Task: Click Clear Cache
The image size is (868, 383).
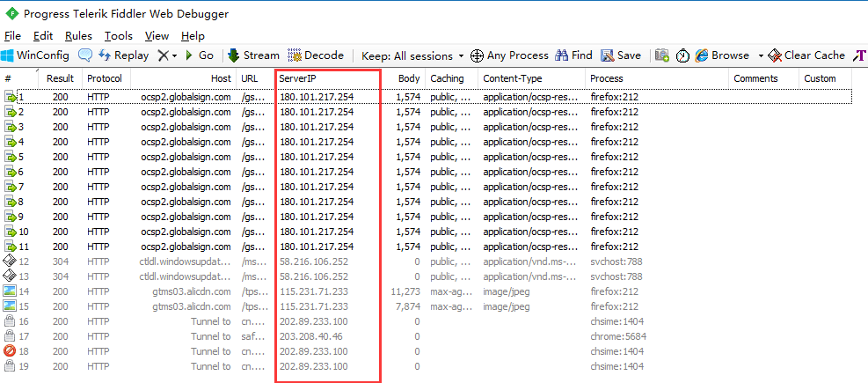Action: tap(807, 55)
